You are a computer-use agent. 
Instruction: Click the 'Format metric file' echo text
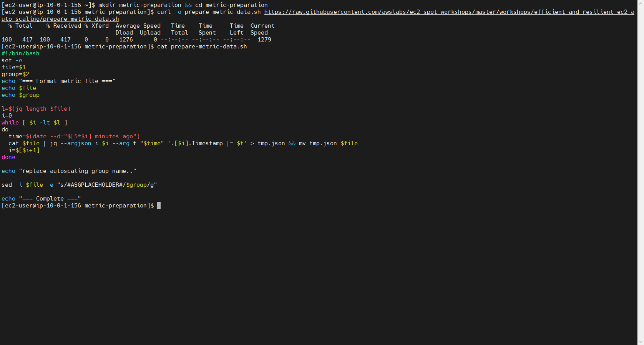click(67, 81)
